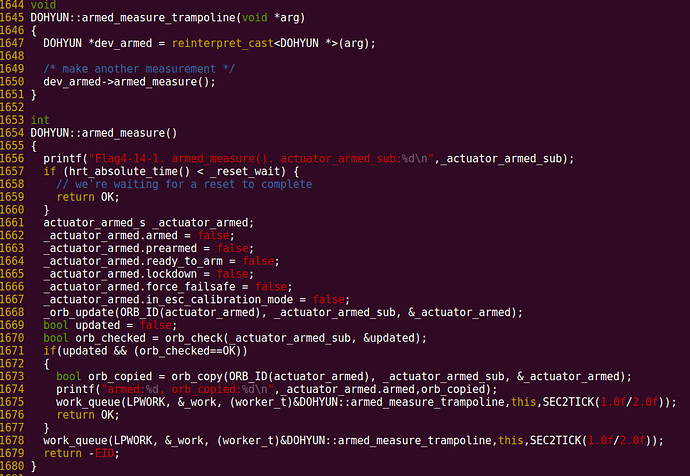
Task: Click 'return OK;' on line 1659
Action: pos(88,197)
